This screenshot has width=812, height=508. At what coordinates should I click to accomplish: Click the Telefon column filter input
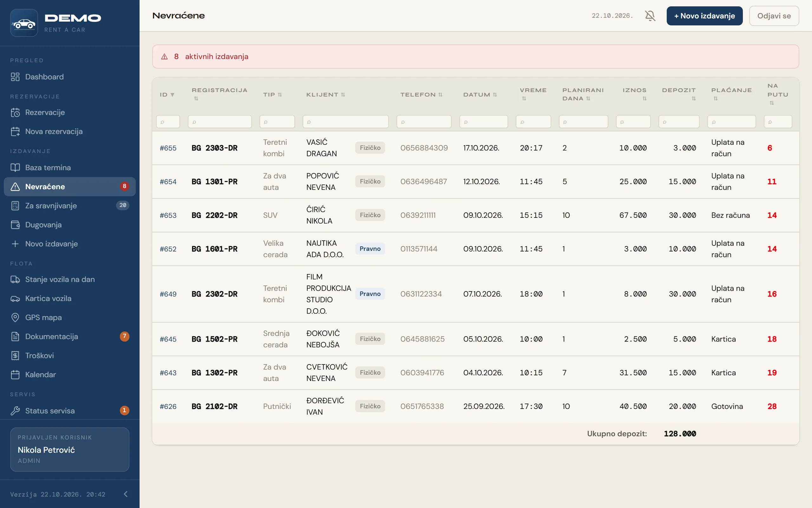point(424,122)
